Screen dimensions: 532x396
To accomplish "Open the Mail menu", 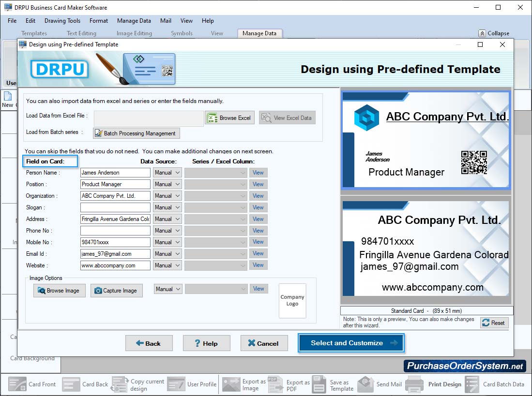I will (x=166, y=21).
